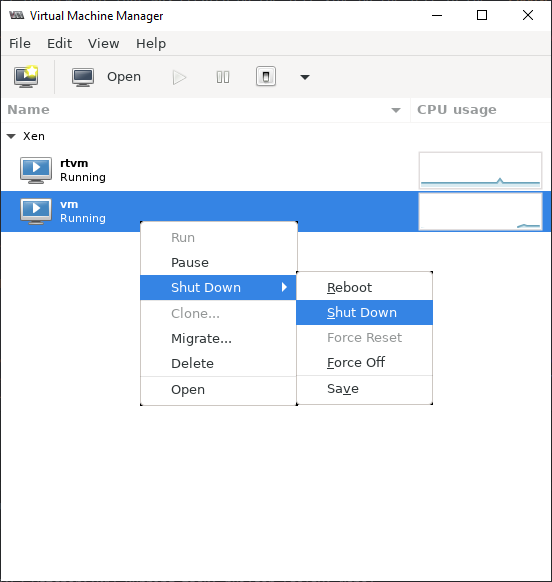Image resolution: width=552 pixels, height=582 pixels.
Task: Click the Pause toolbar icon
Action: [223, 77]
